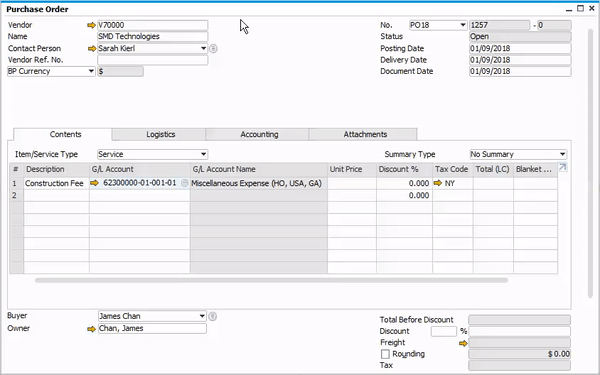The width and height of the screenshot is (600, 375).
Task: Maximize the Purchase Order window
Action: click(580, 9)
